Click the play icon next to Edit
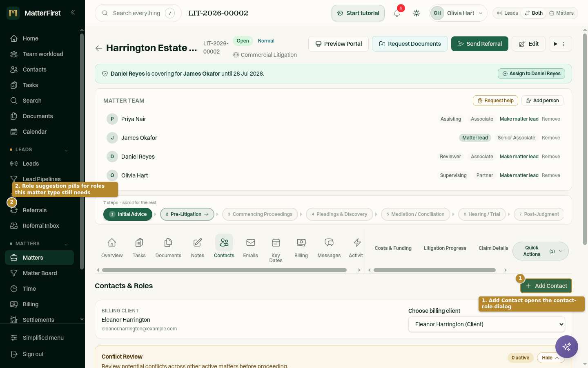The height and width of the screenshot is (368, 588). point(556,44)
